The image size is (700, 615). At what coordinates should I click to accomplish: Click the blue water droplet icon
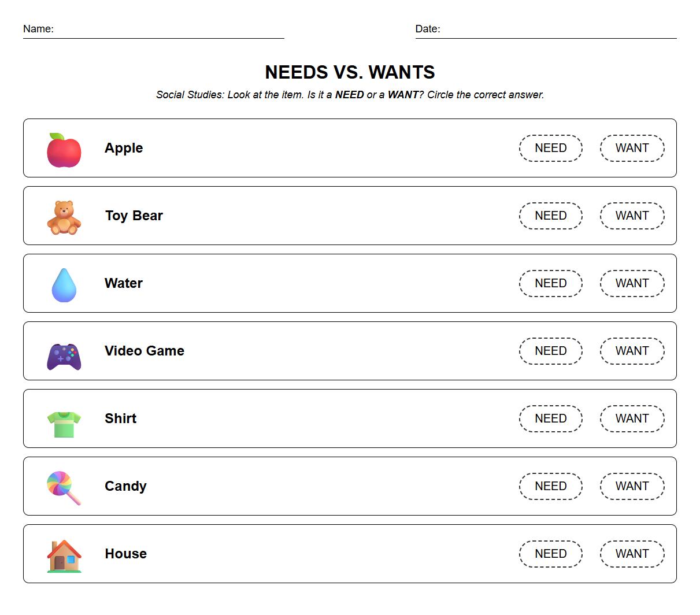[x=64, y=285]
